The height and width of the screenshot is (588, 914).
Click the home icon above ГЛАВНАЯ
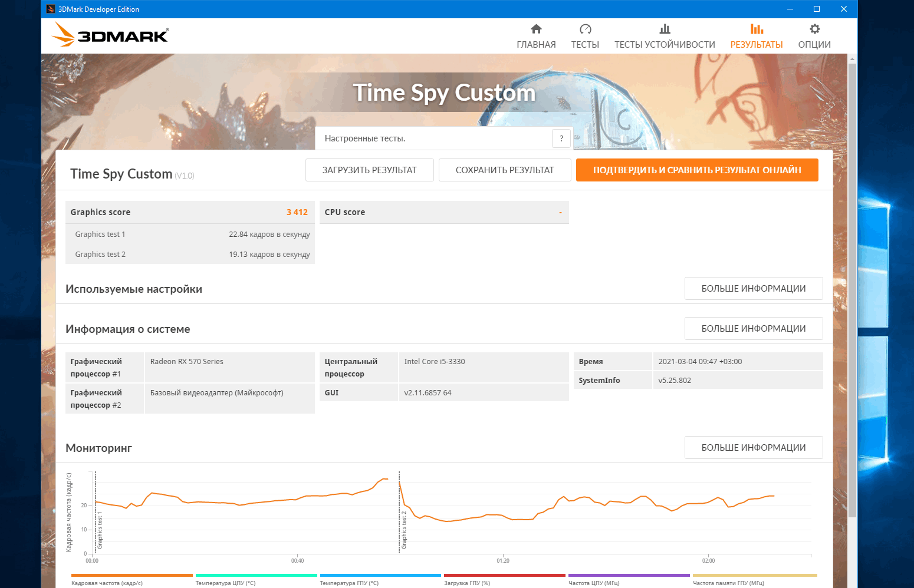coord(536,29)
